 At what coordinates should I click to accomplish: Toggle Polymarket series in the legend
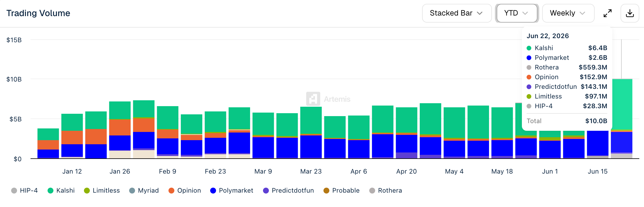232,191
